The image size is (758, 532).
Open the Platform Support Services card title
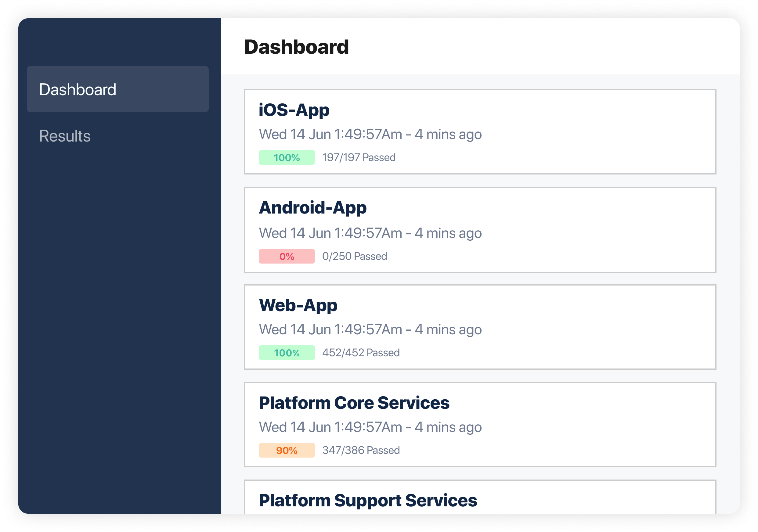coord(368,500)
